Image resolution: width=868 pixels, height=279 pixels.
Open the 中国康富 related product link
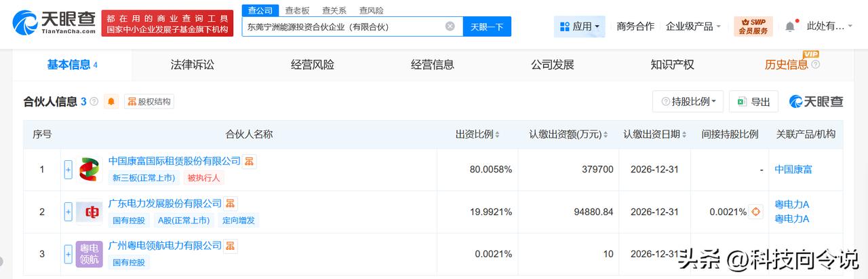click(793, 169)
